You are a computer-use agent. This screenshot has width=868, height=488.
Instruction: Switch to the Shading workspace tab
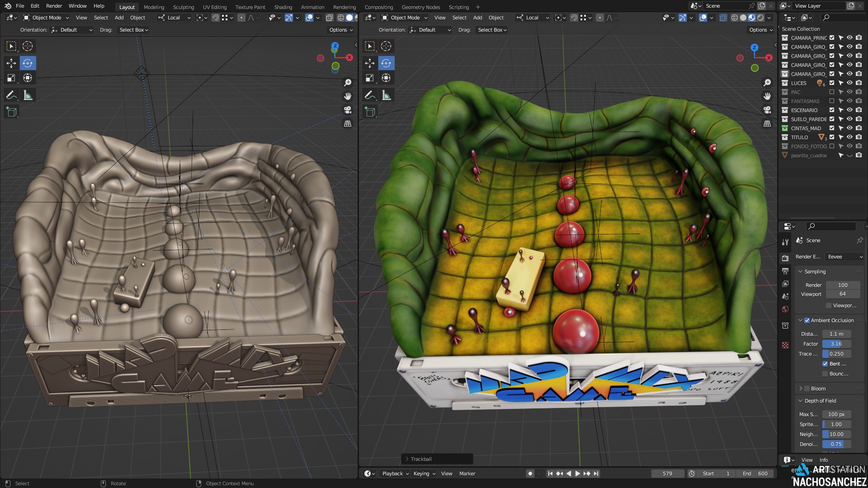(x=283, y=7)
